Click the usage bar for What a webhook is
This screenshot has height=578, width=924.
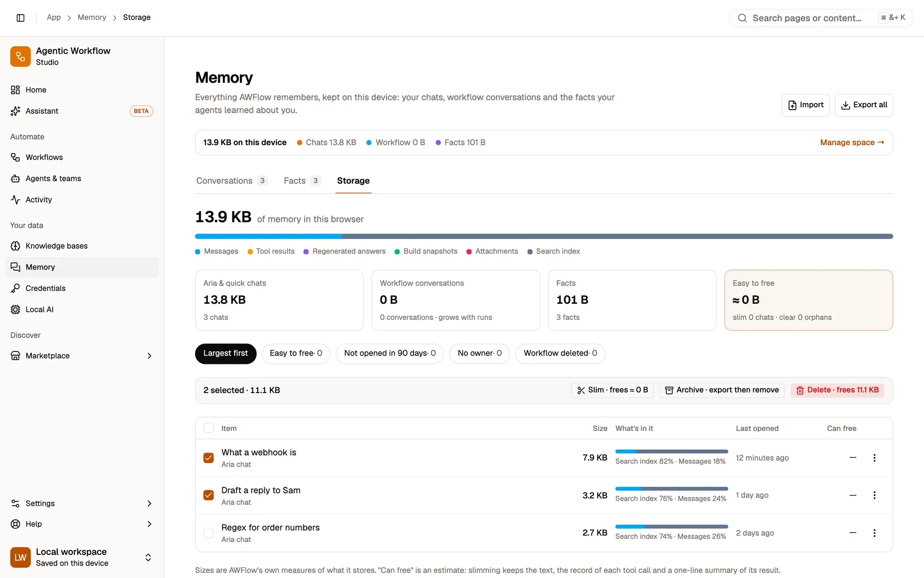671,451
